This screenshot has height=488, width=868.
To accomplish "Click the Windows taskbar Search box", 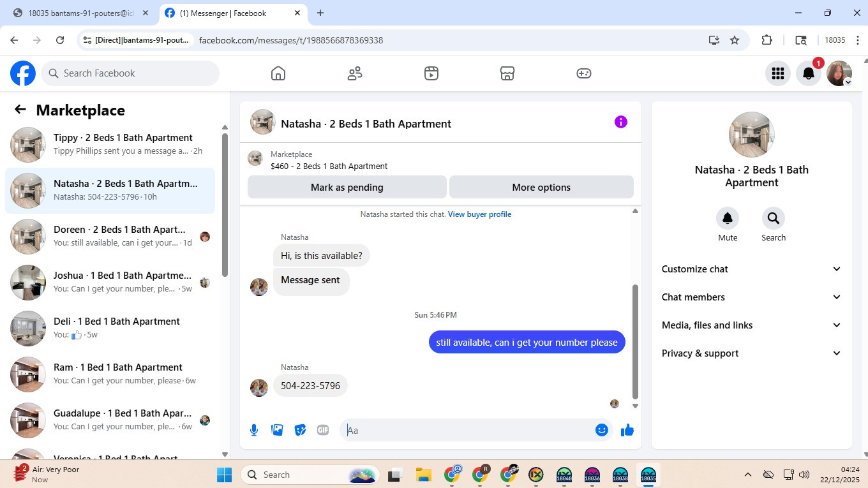I will coord(310,475).
